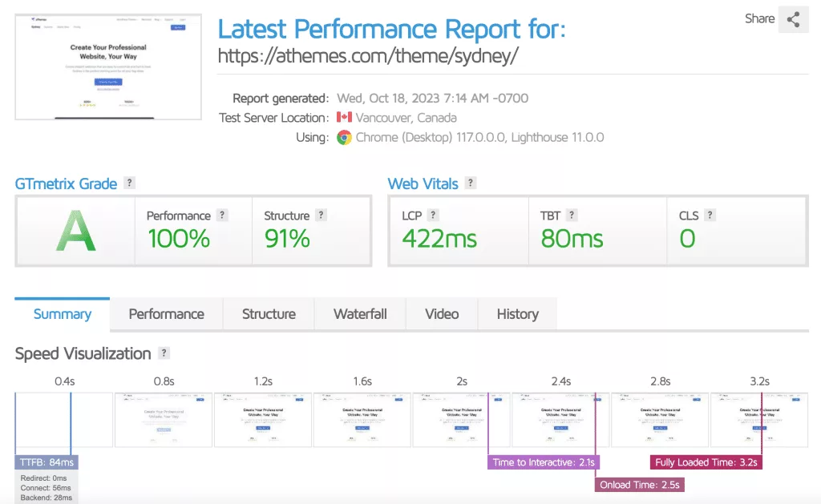View the History tab
The image size is (821, 504).
[x=517, y=314]
